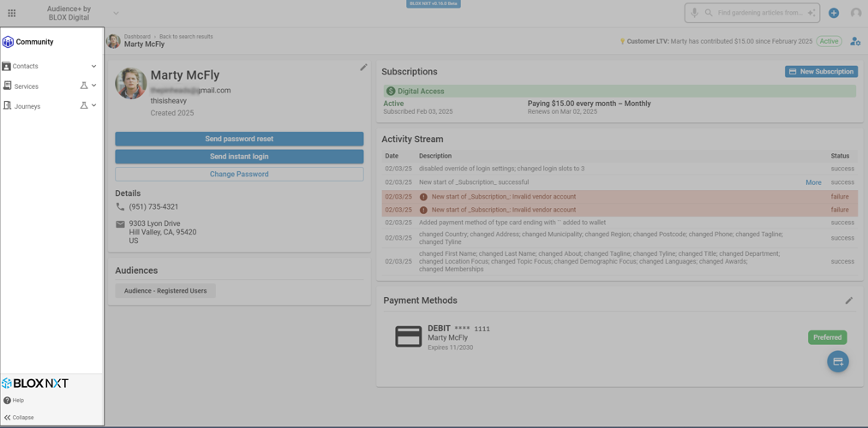Screen dimensions: 868x428
Task: Click the debit card icon
Action: tap(409, 336)
